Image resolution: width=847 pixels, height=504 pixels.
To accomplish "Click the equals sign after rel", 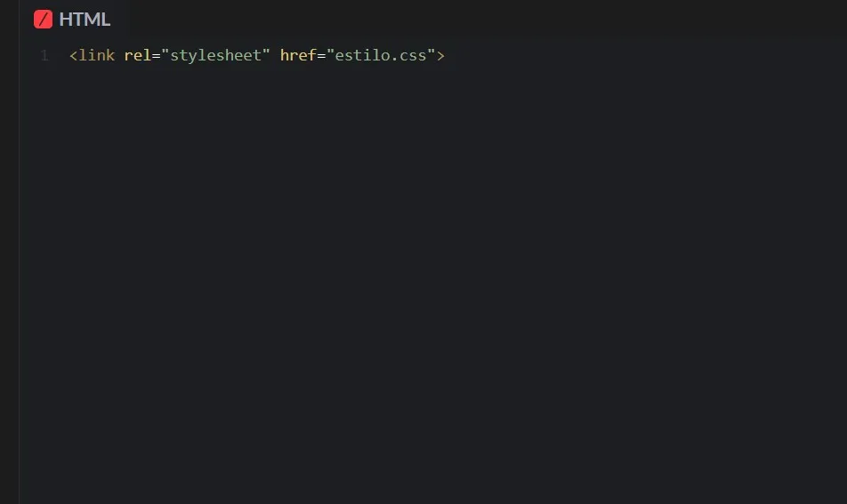I will (156, 56).
